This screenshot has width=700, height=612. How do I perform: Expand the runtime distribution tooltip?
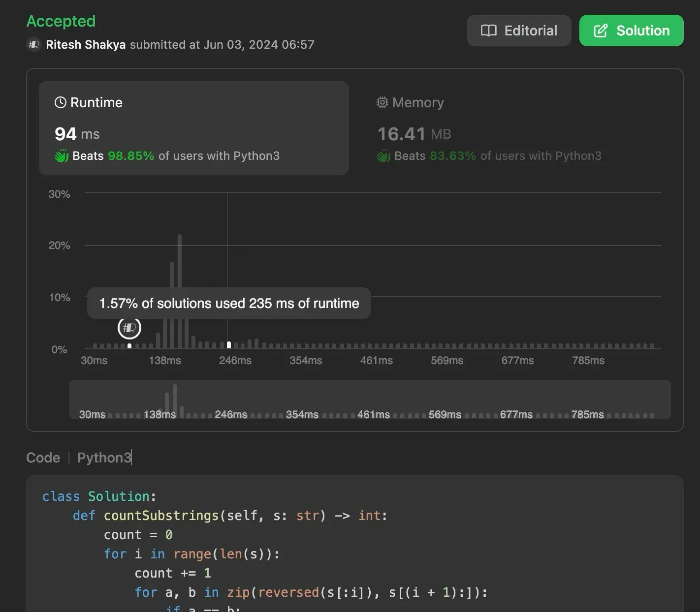point(229,303)
